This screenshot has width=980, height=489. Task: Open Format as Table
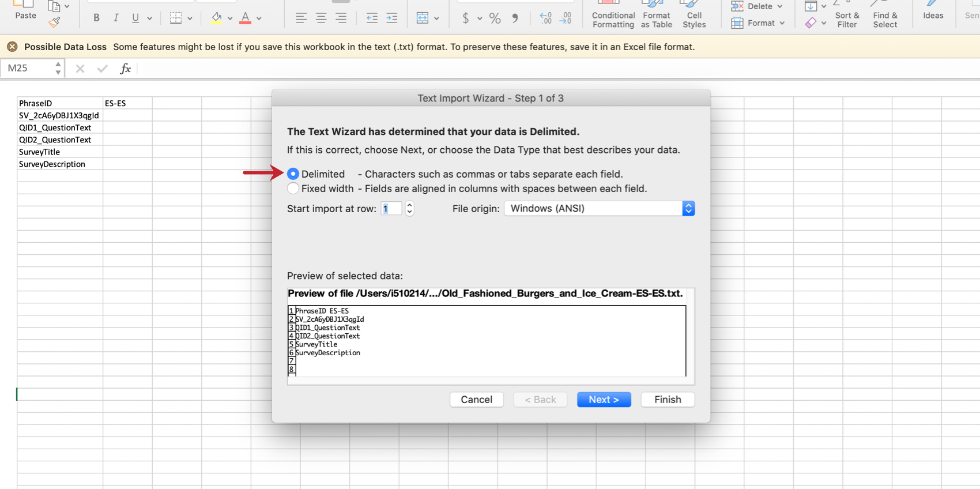pyautogui.click(x=656, y=14)
